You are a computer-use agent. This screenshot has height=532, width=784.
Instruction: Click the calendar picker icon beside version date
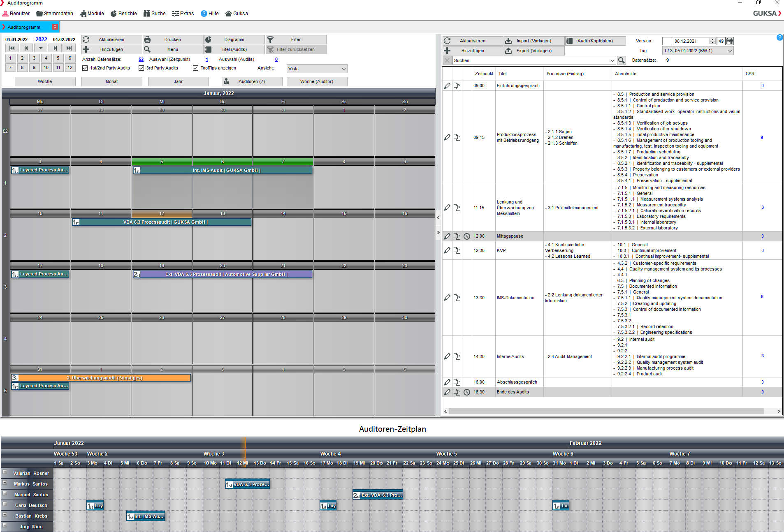point(730,41)
